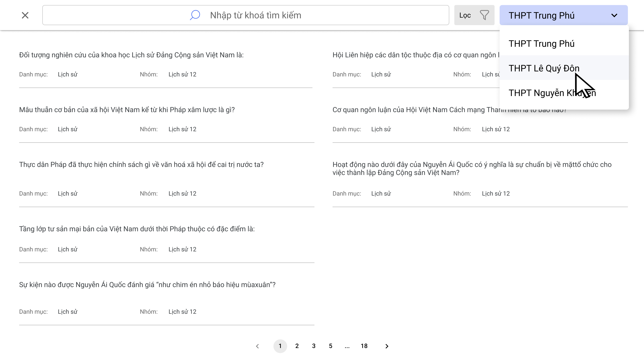Go to next page arrow

(x=387, y=346)
